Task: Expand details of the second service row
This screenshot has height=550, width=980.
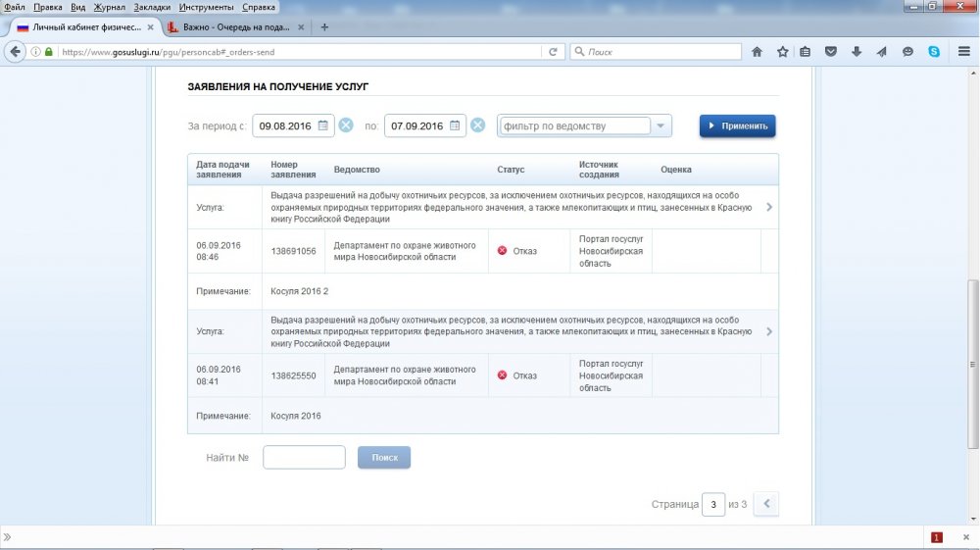Action: click(x=769, y=331)
